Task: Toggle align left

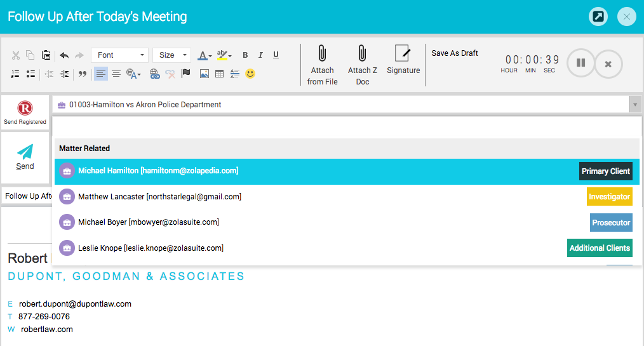Action: pyautogui.click(x=100, y=74)
